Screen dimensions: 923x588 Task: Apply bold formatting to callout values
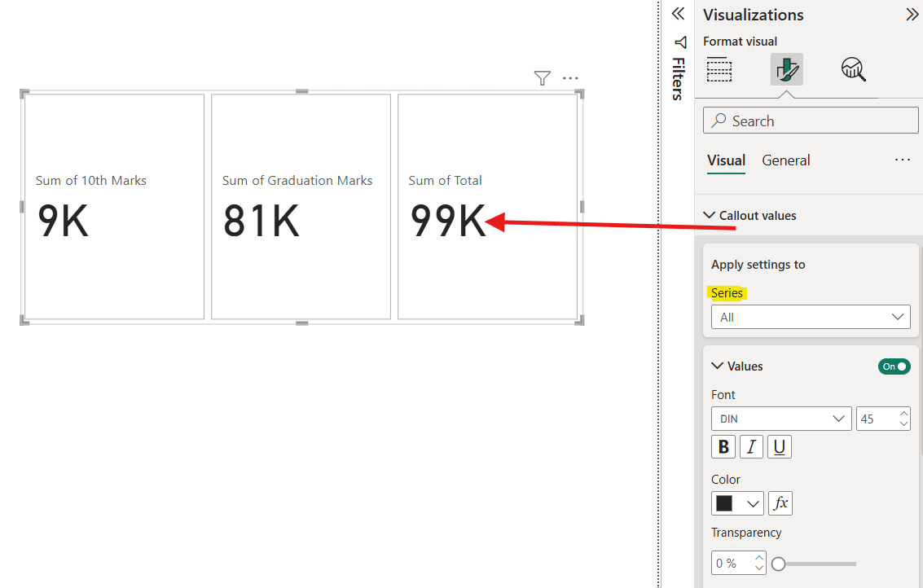tap(723, 446)
